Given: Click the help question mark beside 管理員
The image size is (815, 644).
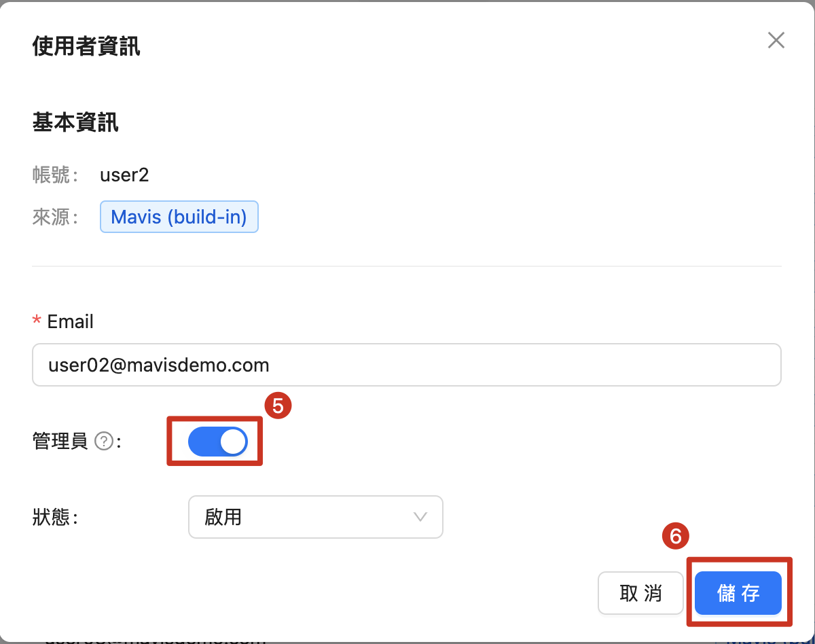Looking at the screenshot, I should coord(103,442).
